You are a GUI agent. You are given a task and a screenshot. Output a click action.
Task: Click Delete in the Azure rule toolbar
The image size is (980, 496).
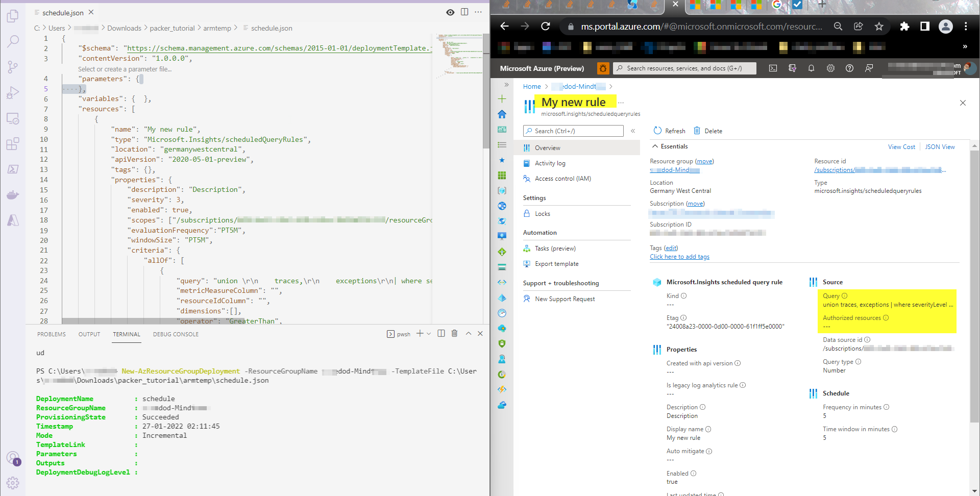tap(708, 131)
